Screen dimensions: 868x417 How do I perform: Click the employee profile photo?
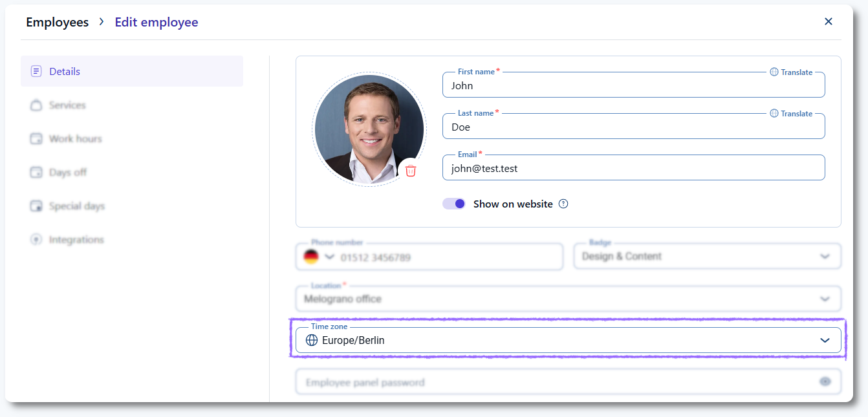(367, 129)
